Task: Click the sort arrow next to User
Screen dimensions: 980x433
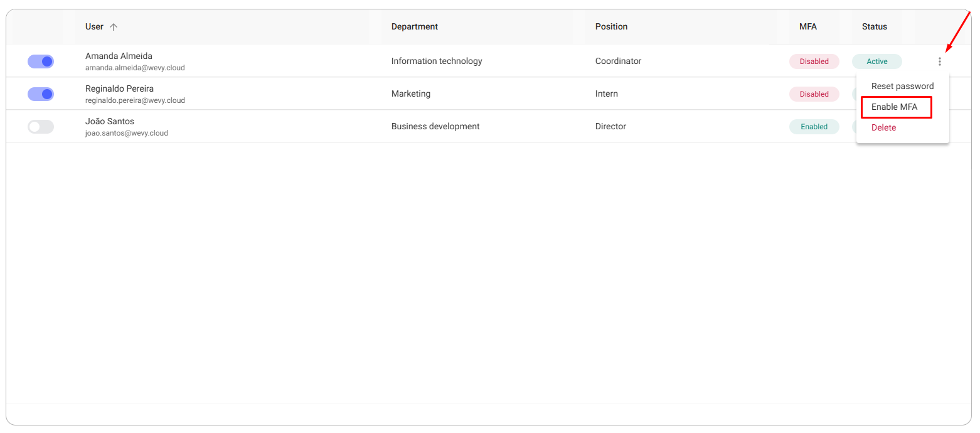Action: pyautogui.click(x=114, y=27)
